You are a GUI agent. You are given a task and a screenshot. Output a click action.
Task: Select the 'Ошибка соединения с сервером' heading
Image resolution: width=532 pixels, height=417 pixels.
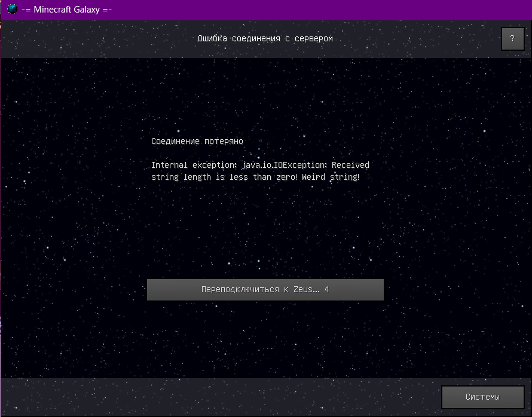(265, 39)
